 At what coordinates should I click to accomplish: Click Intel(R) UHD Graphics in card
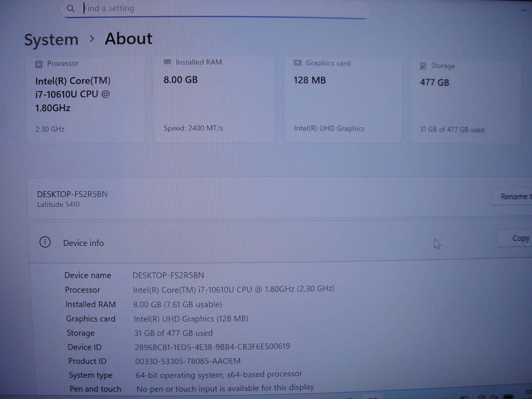[x=329, y=129]
